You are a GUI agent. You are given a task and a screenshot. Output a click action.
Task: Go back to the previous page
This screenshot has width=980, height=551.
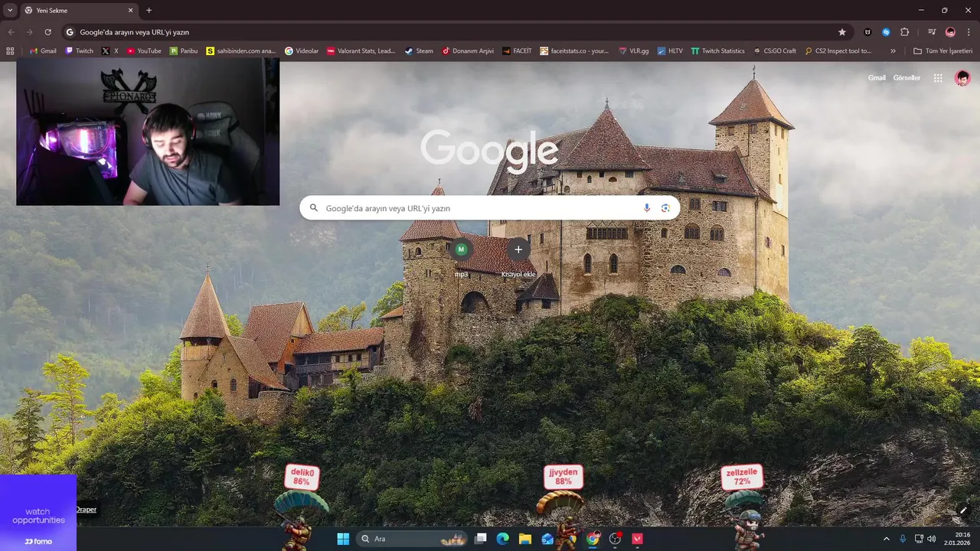click(x=11, y=32)
